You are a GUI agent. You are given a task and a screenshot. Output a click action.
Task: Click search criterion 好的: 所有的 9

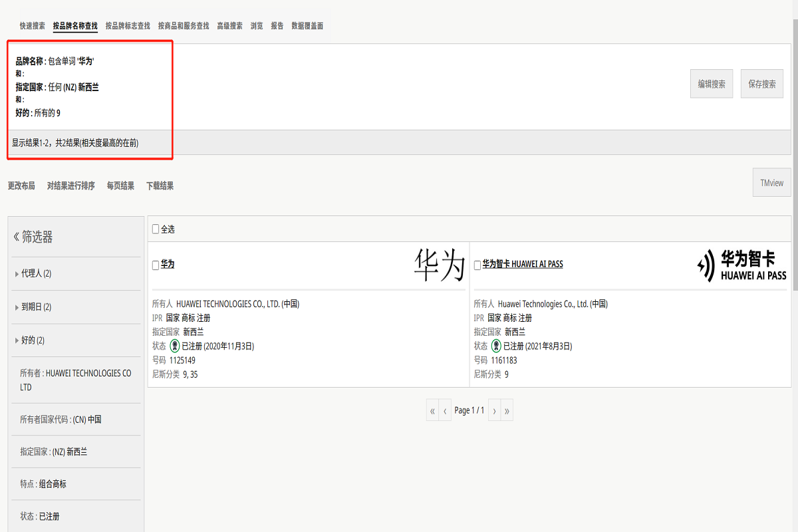click(38, 113)
